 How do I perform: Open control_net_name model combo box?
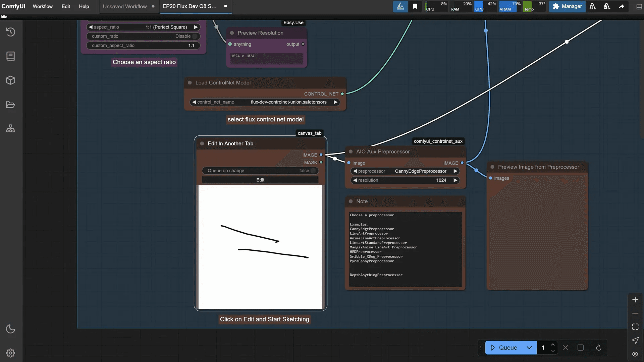point(265,102)
